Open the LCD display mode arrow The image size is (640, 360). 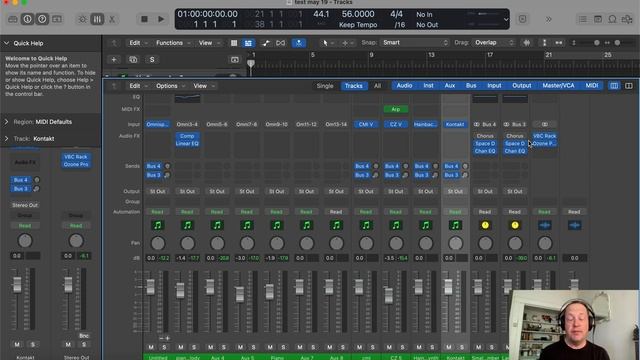(x=506, y=19)
